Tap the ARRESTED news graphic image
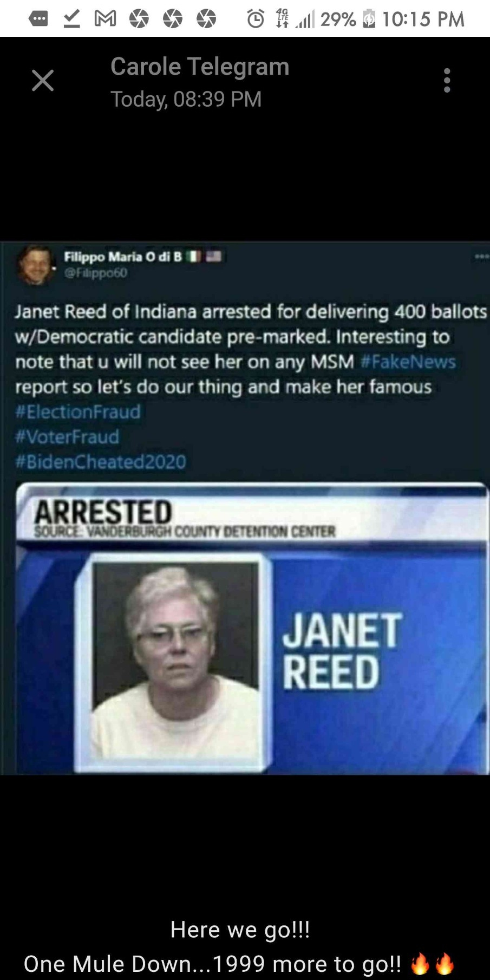This screenshot has height=980, width=490. 252,628
